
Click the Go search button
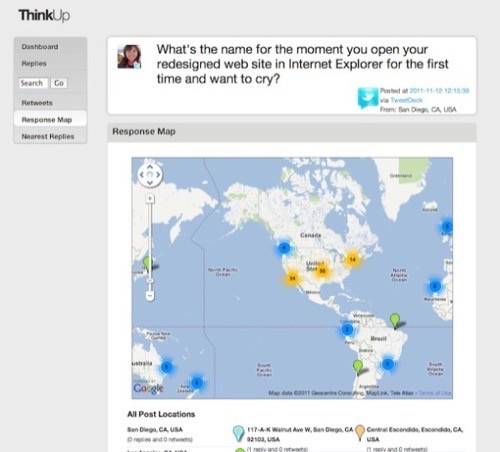pyautogui.click(x=59, y=83)
